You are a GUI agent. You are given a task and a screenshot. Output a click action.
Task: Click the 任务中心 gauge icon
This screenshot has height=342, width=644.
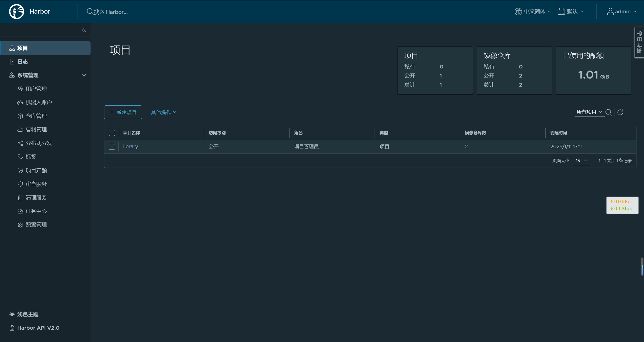click(20, 211)
